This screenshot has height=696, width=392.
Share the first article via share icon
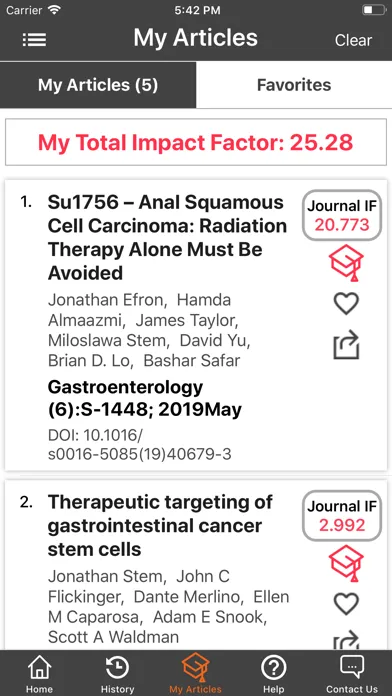[346, 344]
